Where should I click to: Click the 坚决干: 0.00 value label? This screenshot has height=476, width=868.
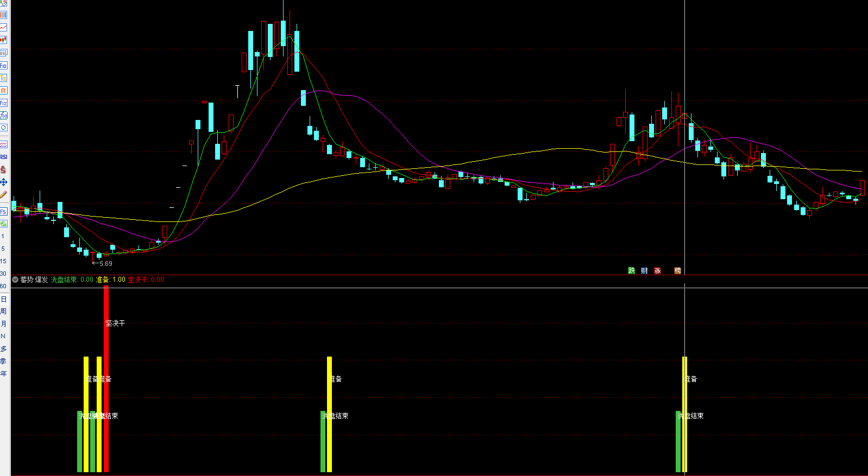click(x=146, y=280)
